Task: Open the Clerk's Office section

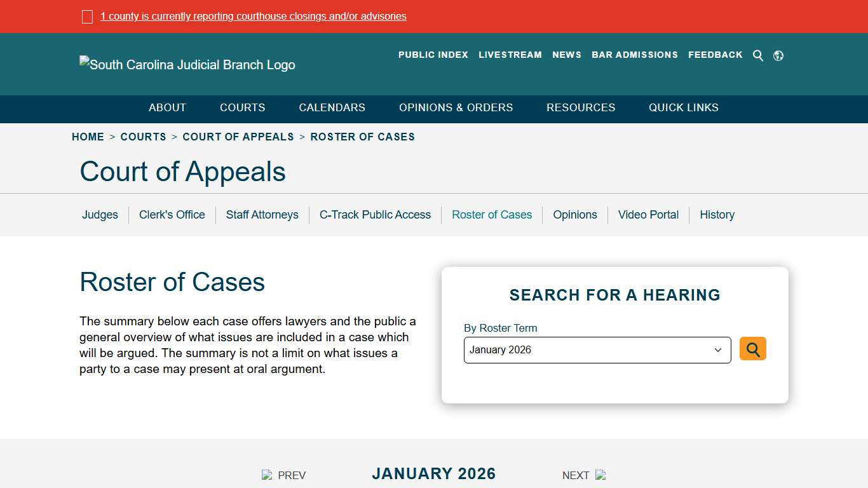Action: click(x=172, y=215)
